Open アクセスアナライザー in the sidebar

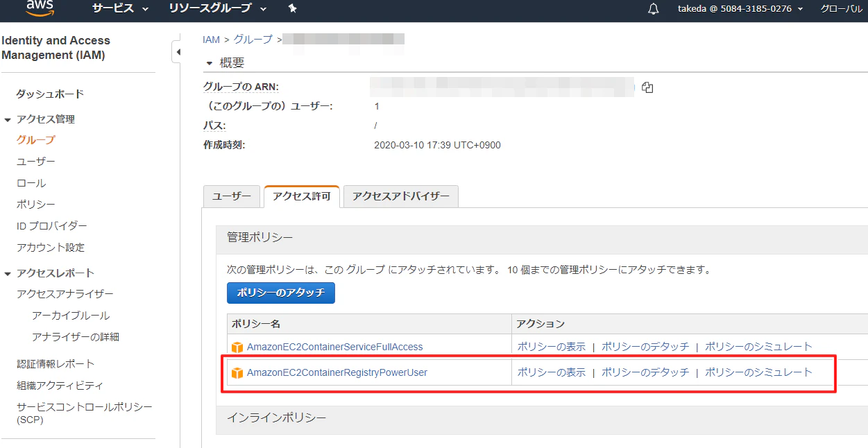click(65, 294)
